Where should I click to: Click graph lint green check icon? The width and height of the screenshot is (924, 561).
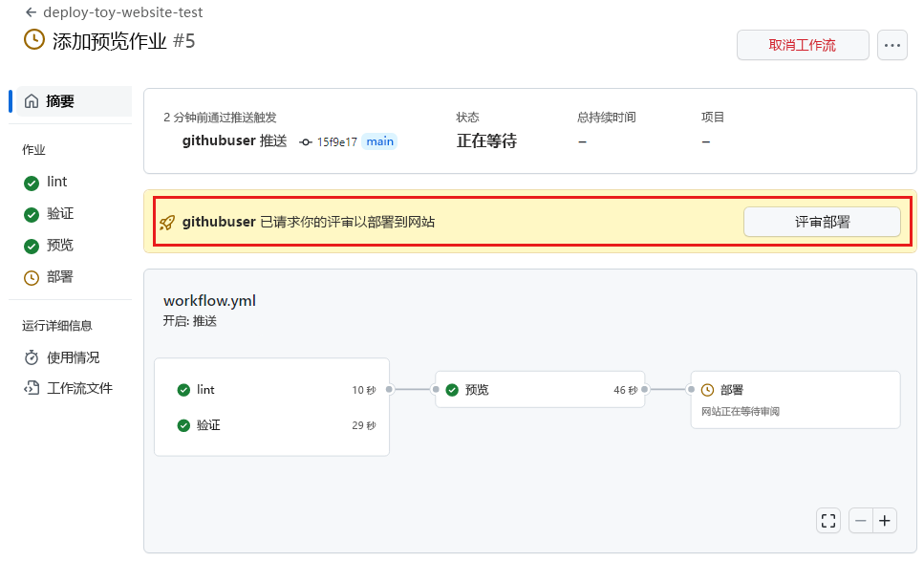click(x=183, y=390)
